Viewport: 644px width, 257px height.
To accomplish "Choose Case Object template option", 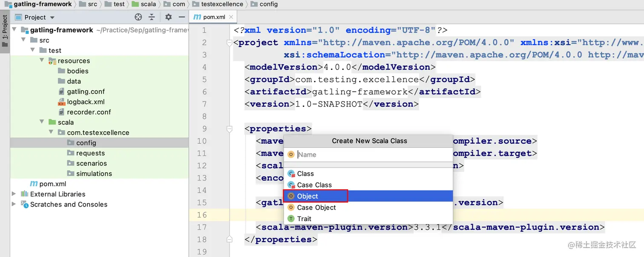I will pos(368,207).
